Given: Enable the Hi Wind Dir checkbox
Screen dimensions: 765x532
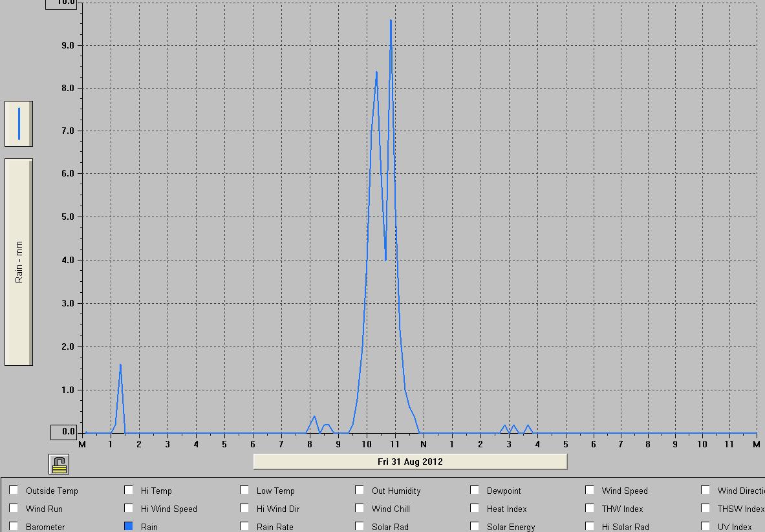Looking at the screenshot, I should pos(244,508).
